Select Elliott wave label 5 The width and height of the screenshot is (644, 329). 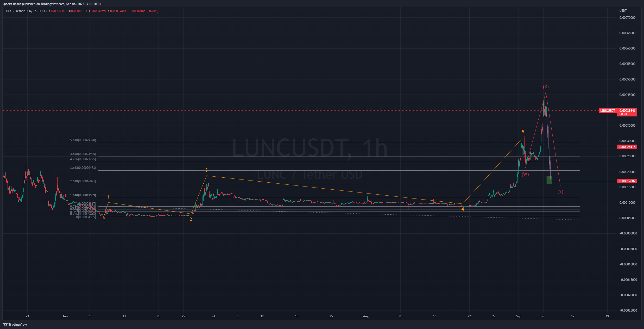coord(523,132)
